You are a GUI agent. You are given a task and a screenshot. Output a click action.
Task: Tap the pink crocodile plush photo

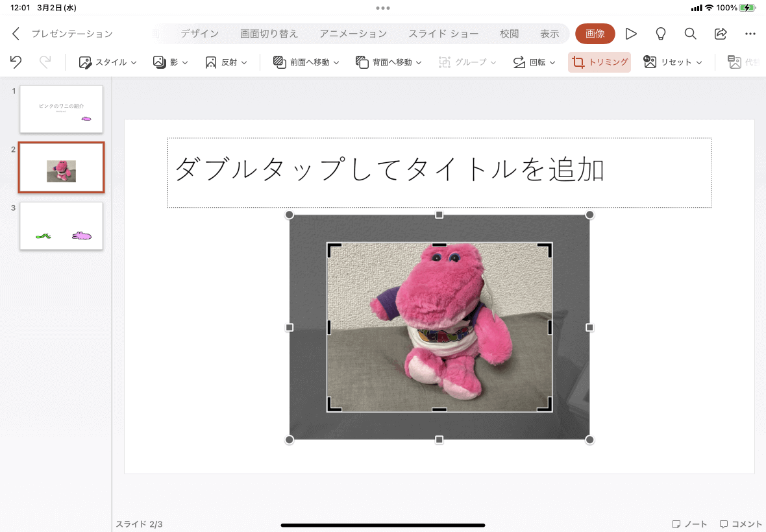(439, 328)
